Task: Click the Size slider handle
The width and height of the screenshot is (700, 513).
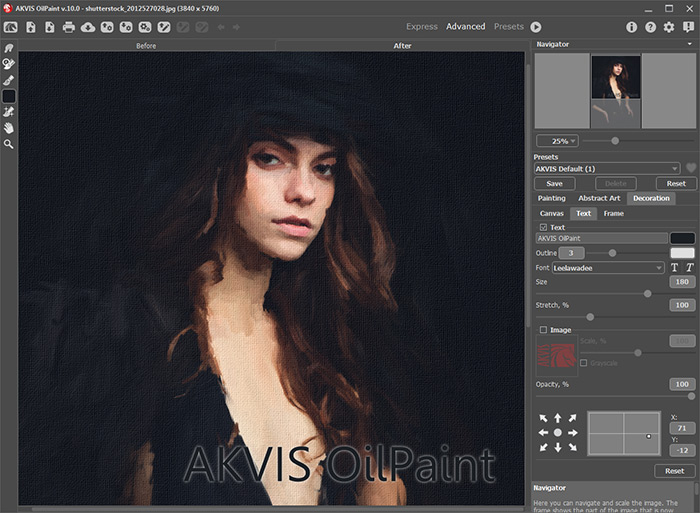Action: click(647, 294)
